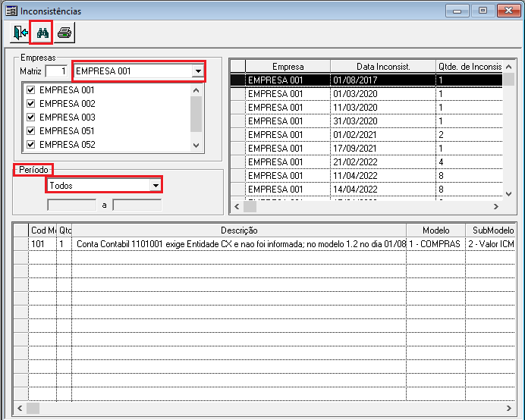Toggle EMPRESA 003 checkbox
The width and height of the screenshot is (525, 420).
click(31, 118)
